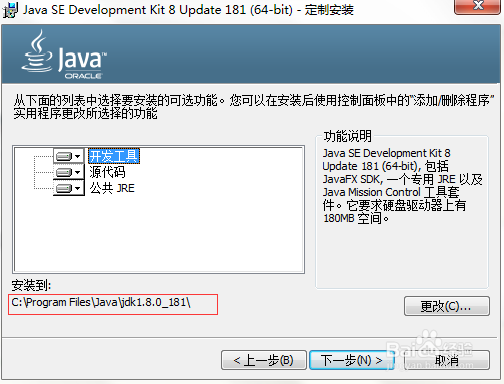
Task: Click the 更改(C)... button
Action: (447, 306)
